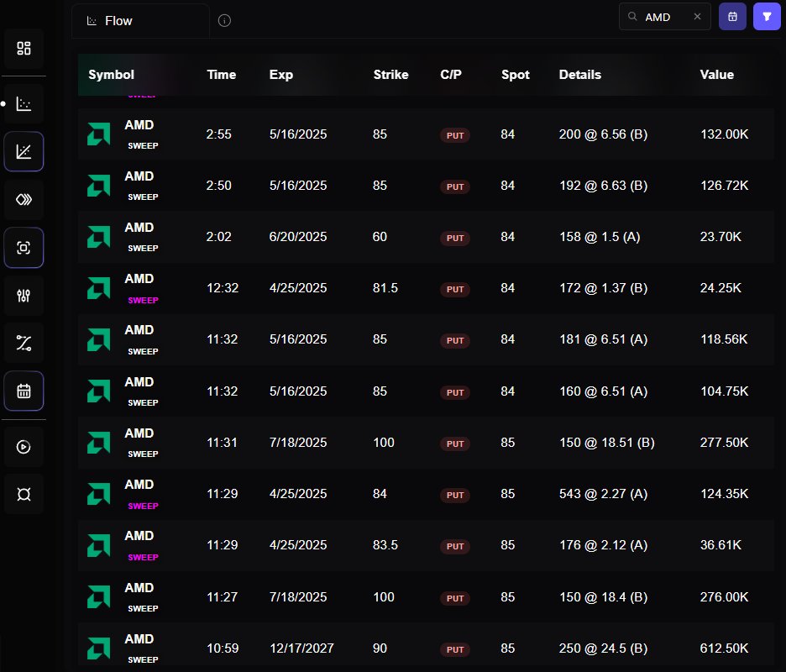This screenshot has height=672, width=786.
Task: Click AMD logo in the 2:50 row
Action: [x=99, y=186]
